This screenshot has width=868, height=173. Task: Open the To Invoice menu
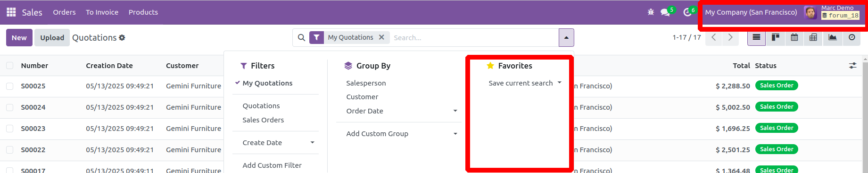pyautogui.click(x=102, y=12)
